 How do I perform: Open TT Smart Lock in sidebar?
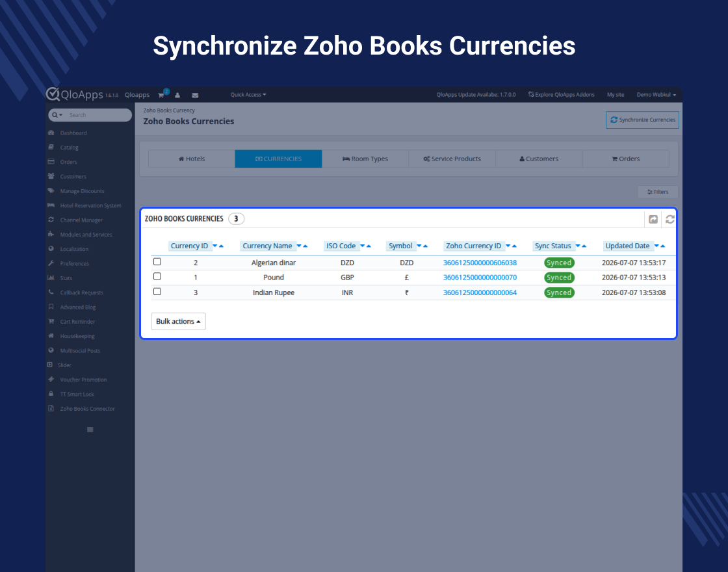77,394
